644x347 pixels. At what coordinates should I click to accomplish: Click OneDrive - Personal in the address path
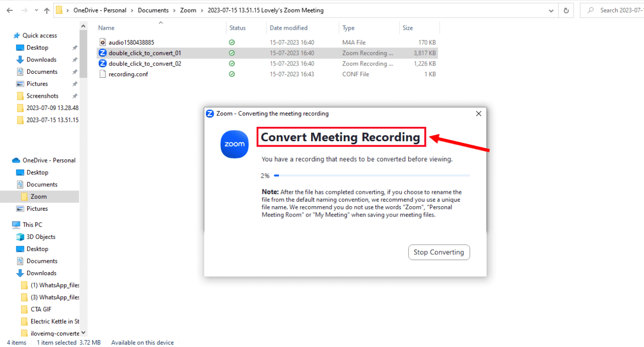click(100, 10)
